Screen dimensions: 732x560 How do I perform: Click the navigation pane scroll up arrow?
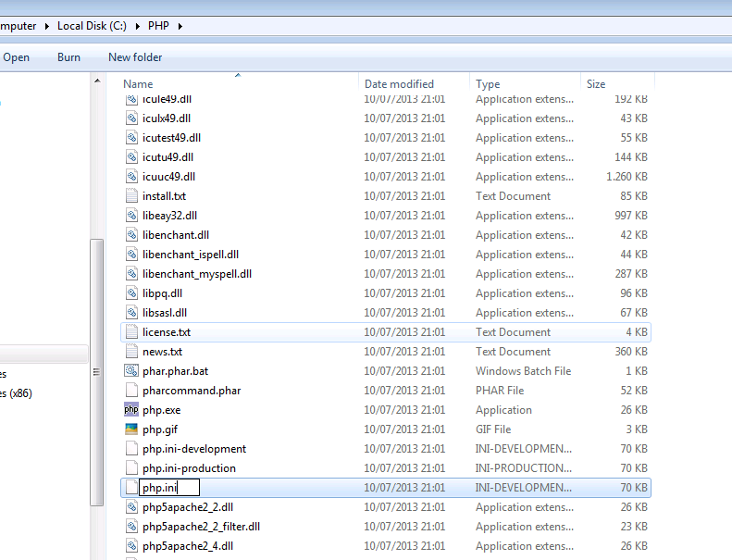click(97, 81)
